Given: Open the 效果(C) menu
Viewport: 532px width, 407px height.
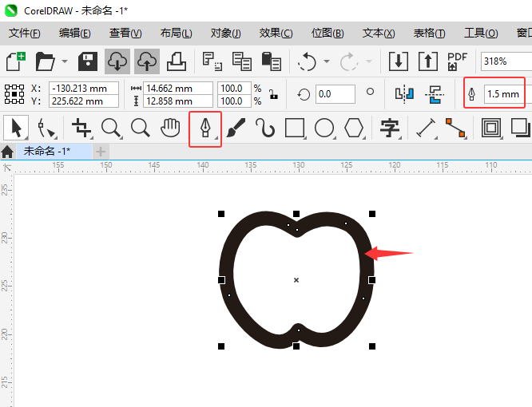Looking at the screenshot, I should point(276,33).
